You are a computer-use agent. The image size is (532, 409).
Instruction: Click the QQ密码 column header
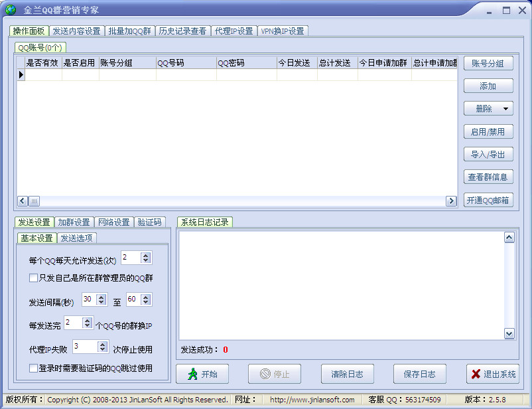coord(247,63)
